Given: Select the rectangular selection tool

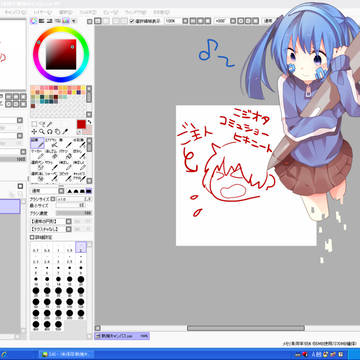Looking at the screenshot, I should (x=34, y=124).
